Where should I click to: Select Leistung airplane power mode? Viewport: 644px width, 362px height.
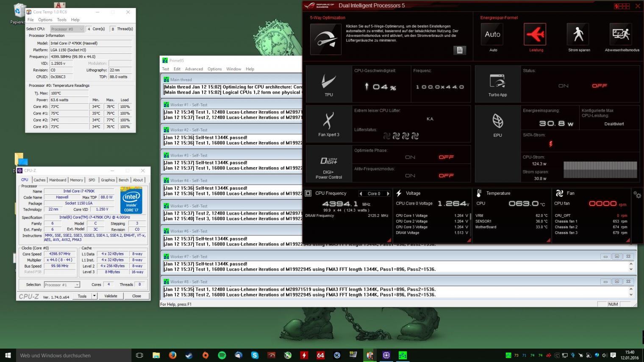click(535, 34)
